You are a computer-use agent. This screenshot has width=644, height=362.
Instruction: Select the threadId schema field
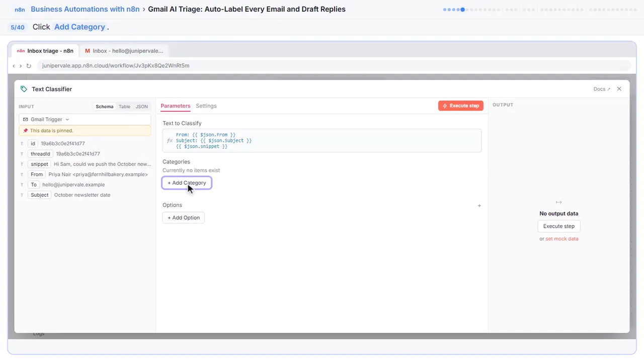click(x=40, y=154)
